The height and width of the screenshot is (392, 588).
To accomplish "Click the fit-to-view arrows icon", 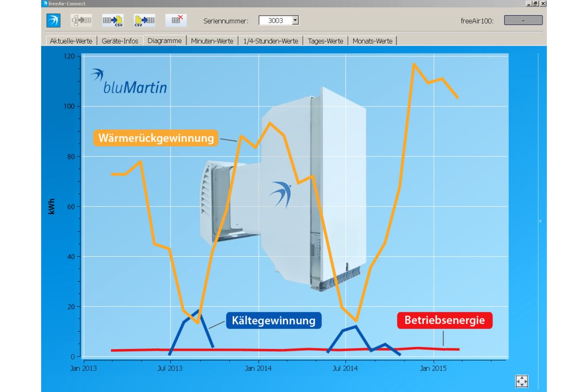I will (521, 381).
